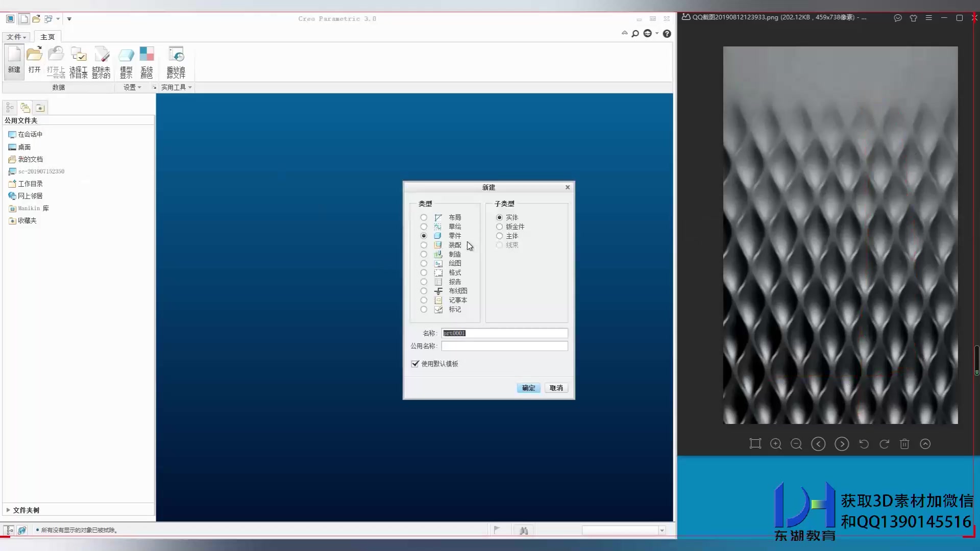980x551 pixels.
Task: Click the 新建 (New) ribbon icon
Action: point(14,61)
